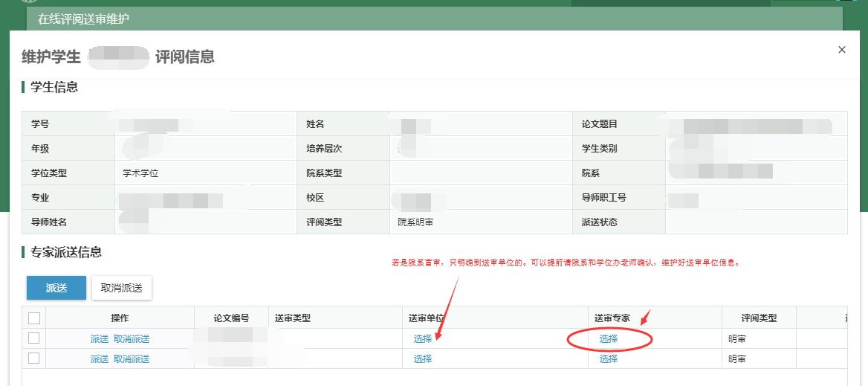Screen dimensions: 868x386
Task: Check the first row's checkbox
Action: point(33,338)
